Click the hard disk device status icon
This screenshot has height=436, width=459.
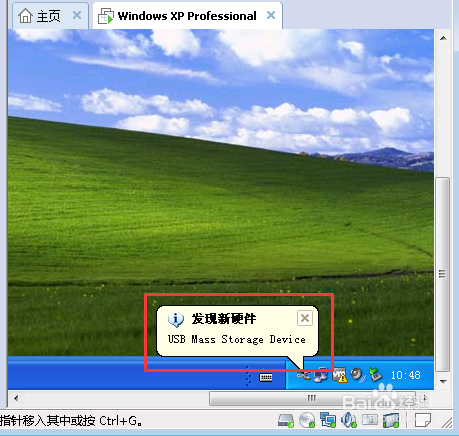point(286,421)
